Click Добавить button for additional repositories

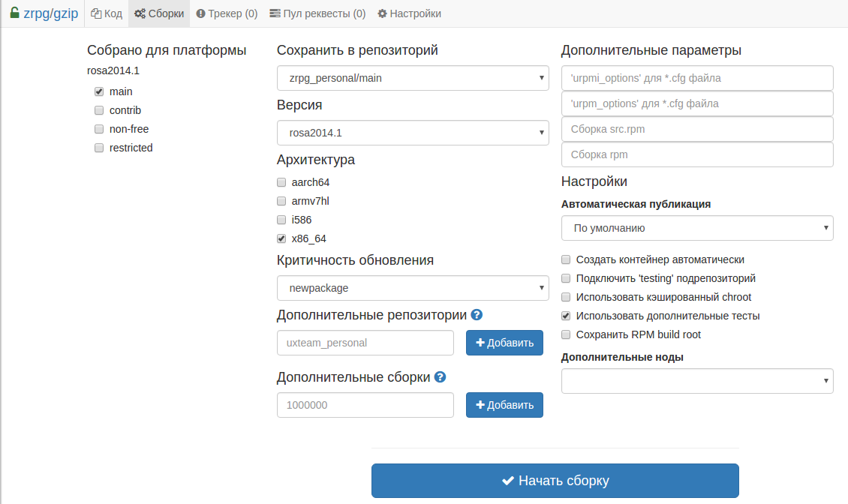pos(504,343)
